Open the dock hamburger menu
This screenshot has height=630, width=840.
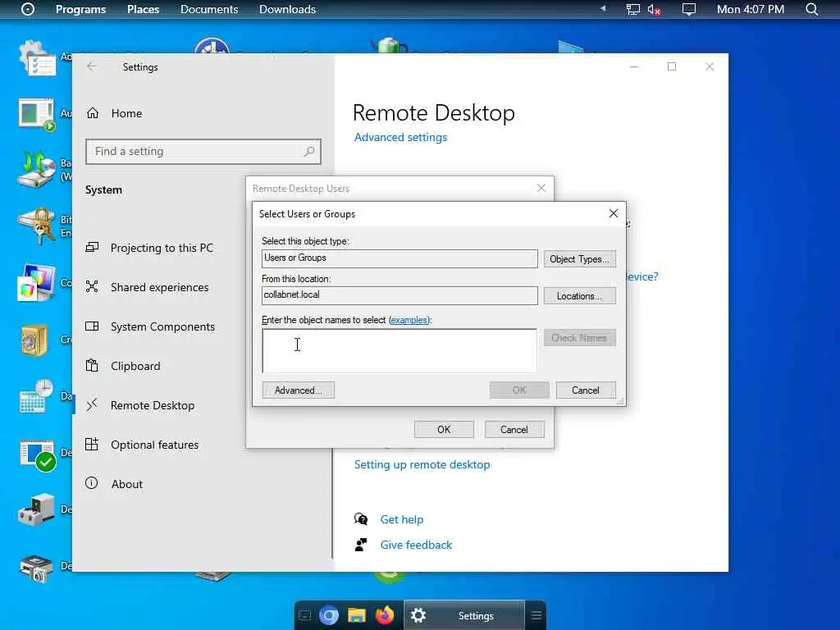click(536, 615)
